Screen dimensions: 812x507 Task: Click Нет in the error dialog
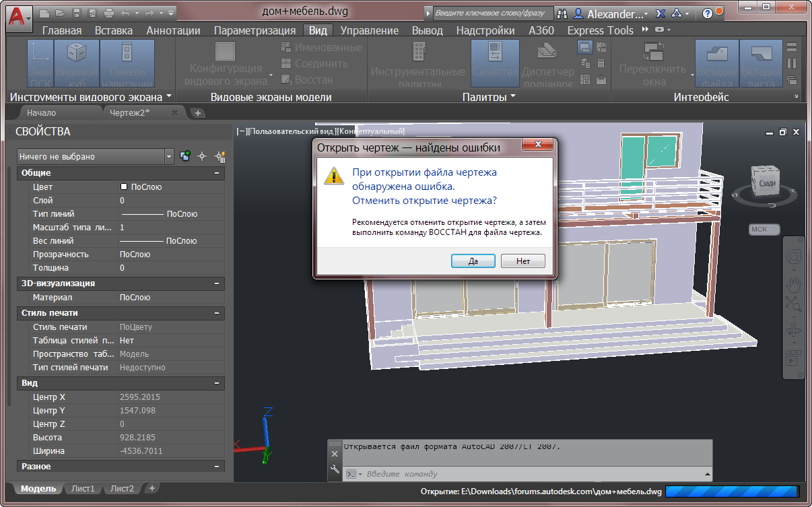pos(523,261)
